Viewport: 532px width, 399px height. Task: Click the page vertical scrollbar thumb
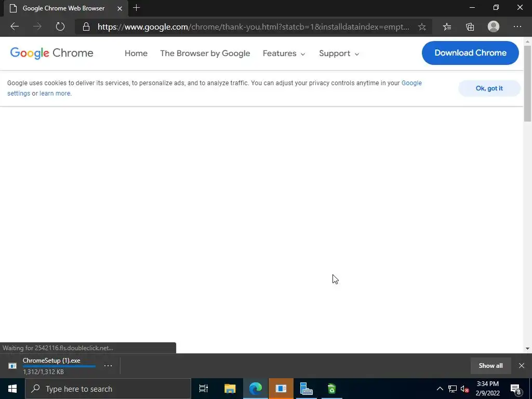528,83
